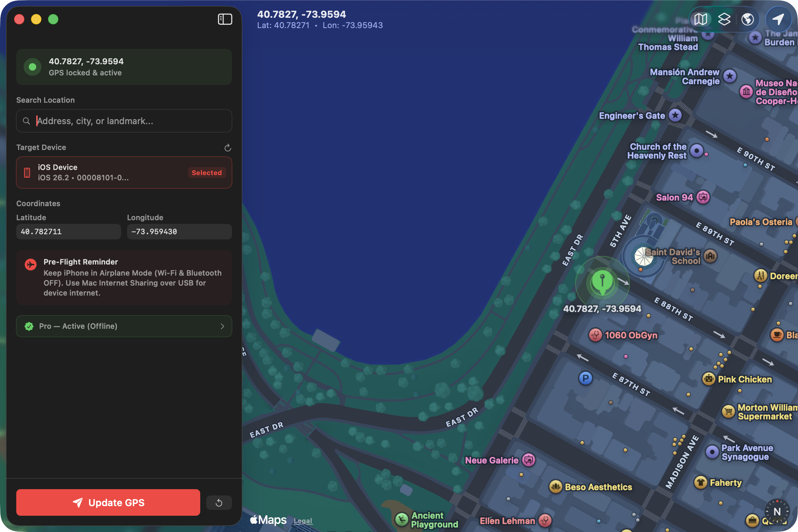This screenshot has width=798, height=532.
Task: Click the Museo Nacional de Diseño icon
Action: pos(746,91)
